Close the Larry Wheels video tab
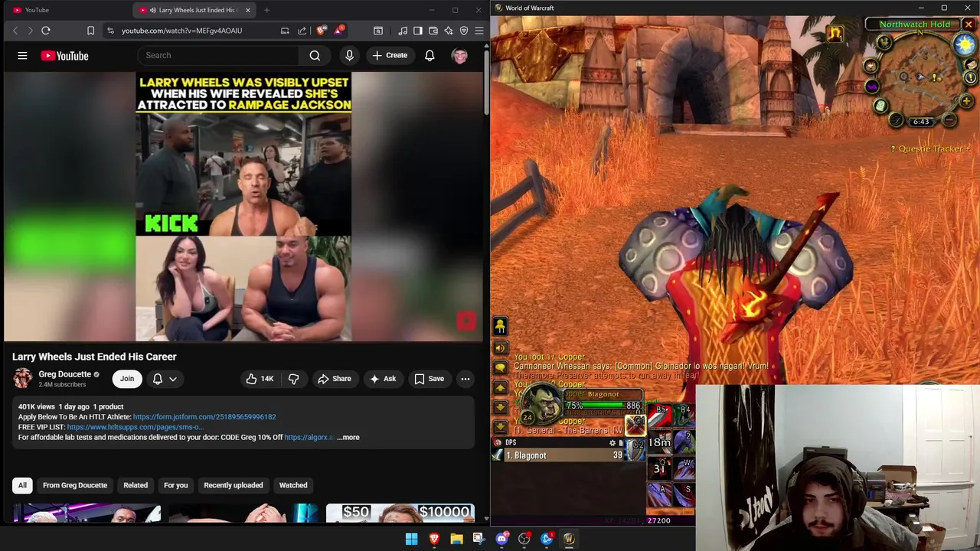980x551 pixels. point(248,10)
